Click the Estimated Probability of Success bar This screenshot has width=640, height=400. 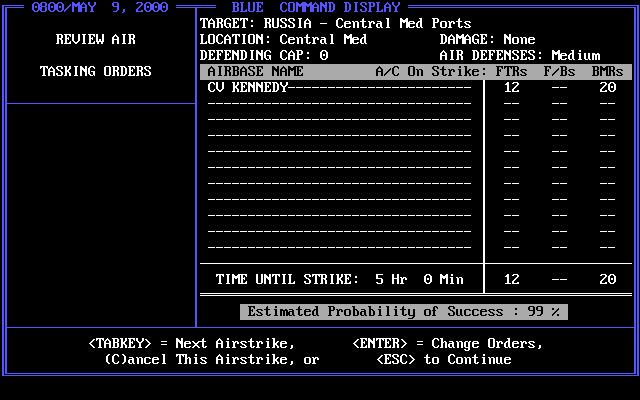click(404, 311)
